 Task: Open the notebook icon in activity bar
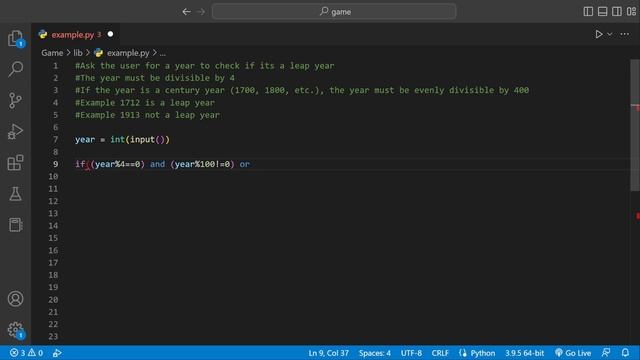(x=16, y=224)
